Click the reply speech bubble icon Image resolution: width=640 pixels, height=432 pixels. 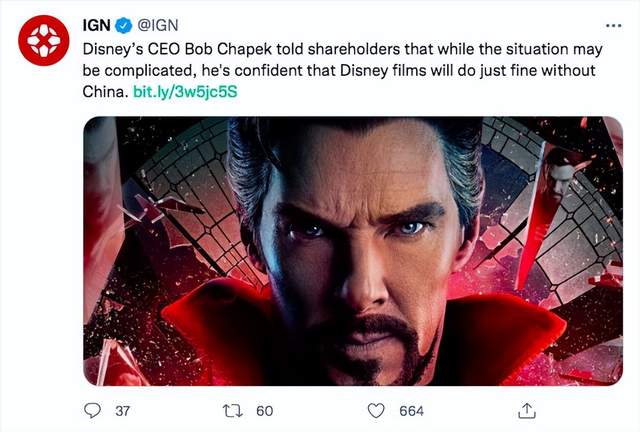pyautogui.click(x=93, y=410)
